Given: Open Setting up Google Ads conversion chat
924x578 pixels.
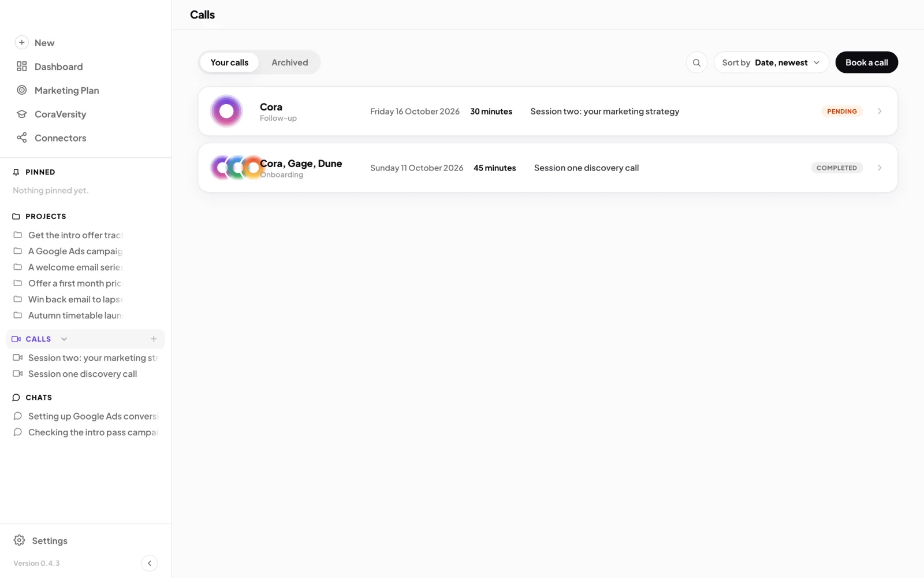Looking at the screenshot, I should (93, 416).
